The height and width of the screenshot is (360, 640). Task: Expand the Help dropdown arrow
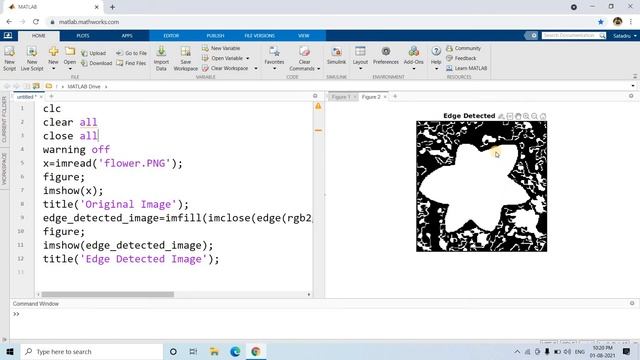[436, 69]
